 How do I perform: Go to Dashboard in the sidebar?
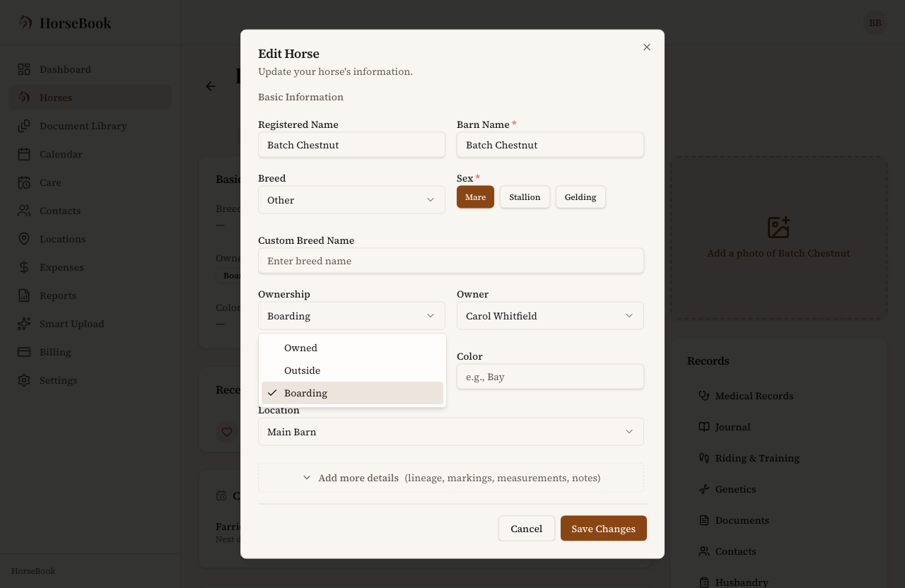90,69
